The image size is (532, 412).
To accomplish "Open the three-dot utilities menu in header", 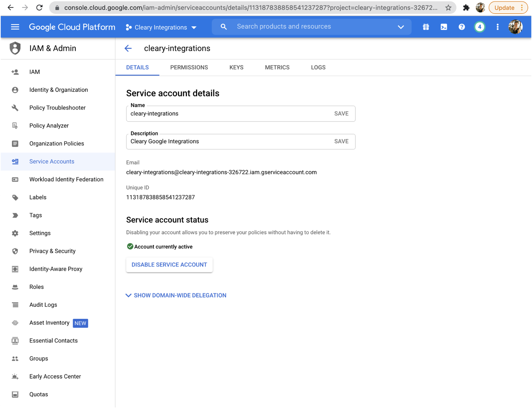I will [497, 27].
